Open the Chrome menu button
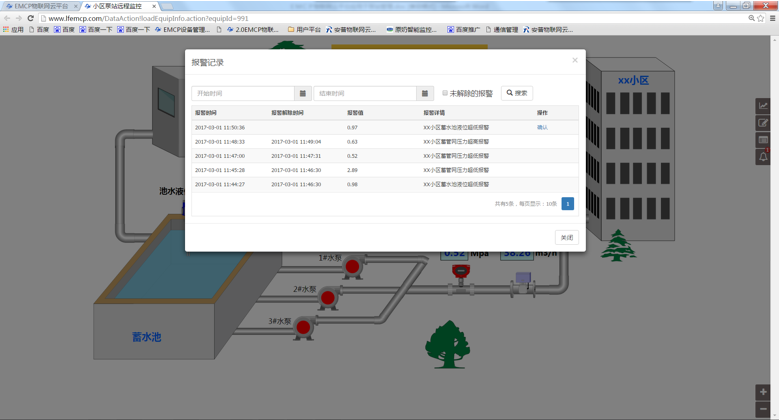 [x=773, y=18]
